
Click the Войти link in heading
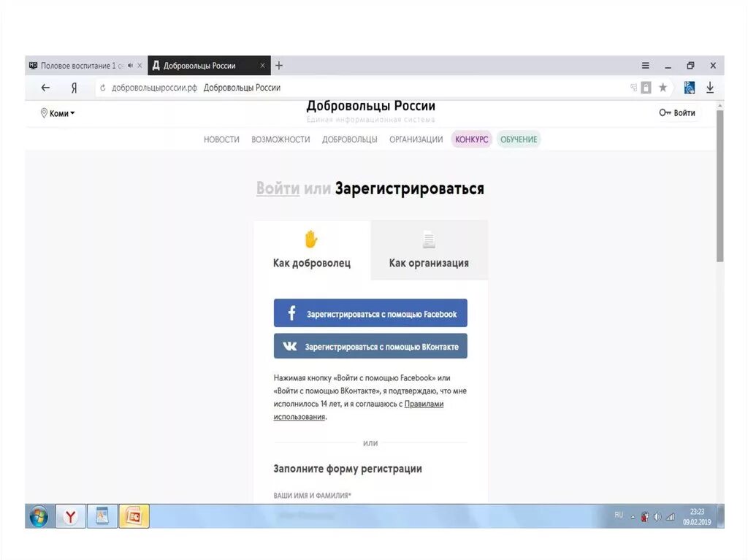(x=278, y=188)
